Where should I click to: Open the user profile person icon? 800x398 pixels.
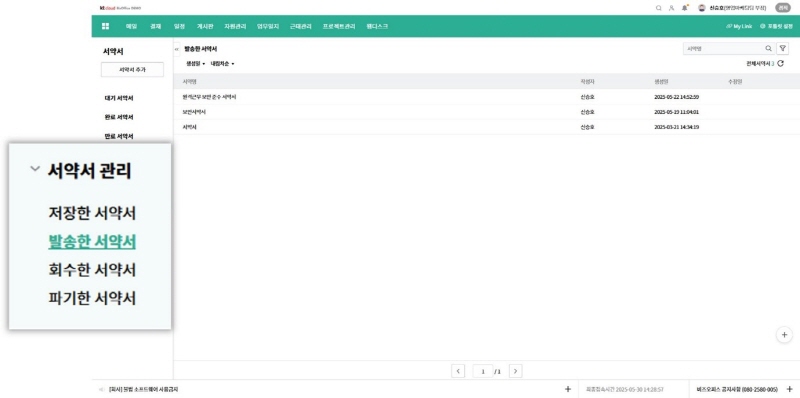pyautogui.click(x=671, y=8)
